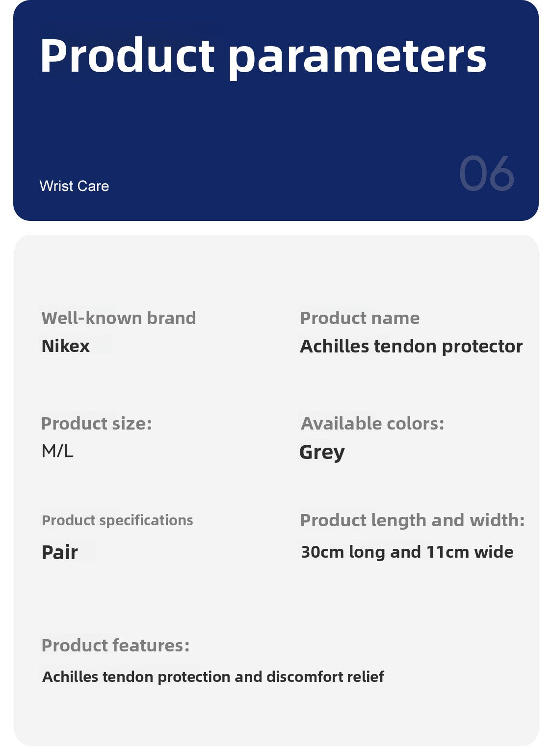
Task: Select the "Grey" color value
Action: click(x=322, y=452)
